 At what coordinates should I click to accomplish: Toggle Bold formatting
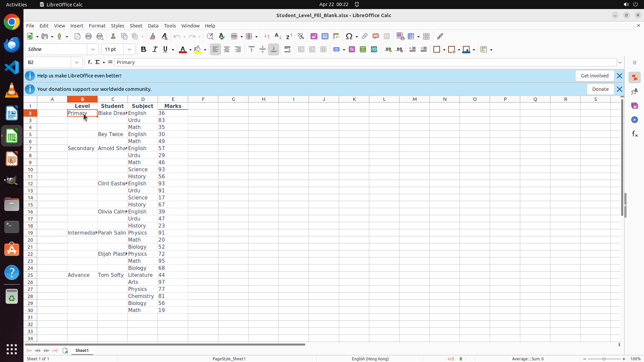click(x=144, y=50)
